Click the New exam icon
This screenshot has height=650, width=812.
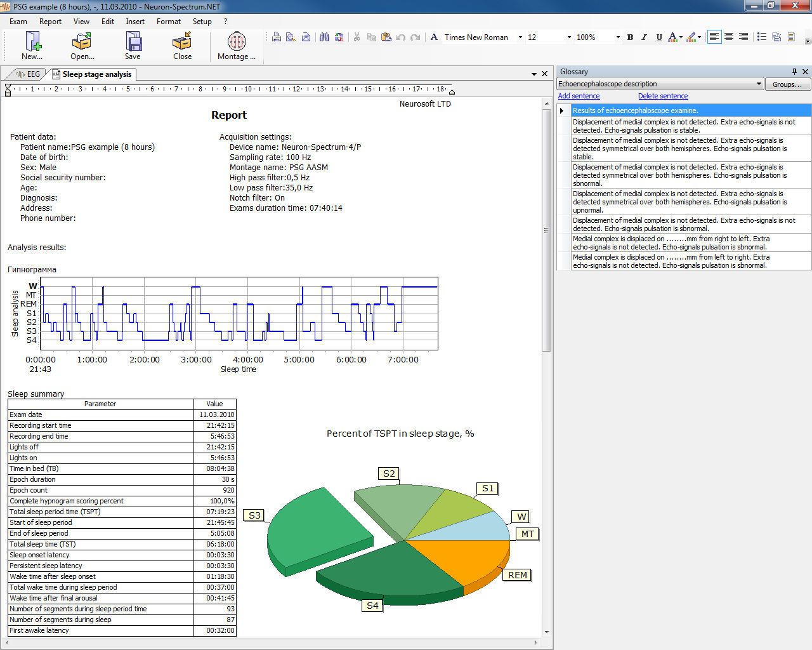[32, 42]
